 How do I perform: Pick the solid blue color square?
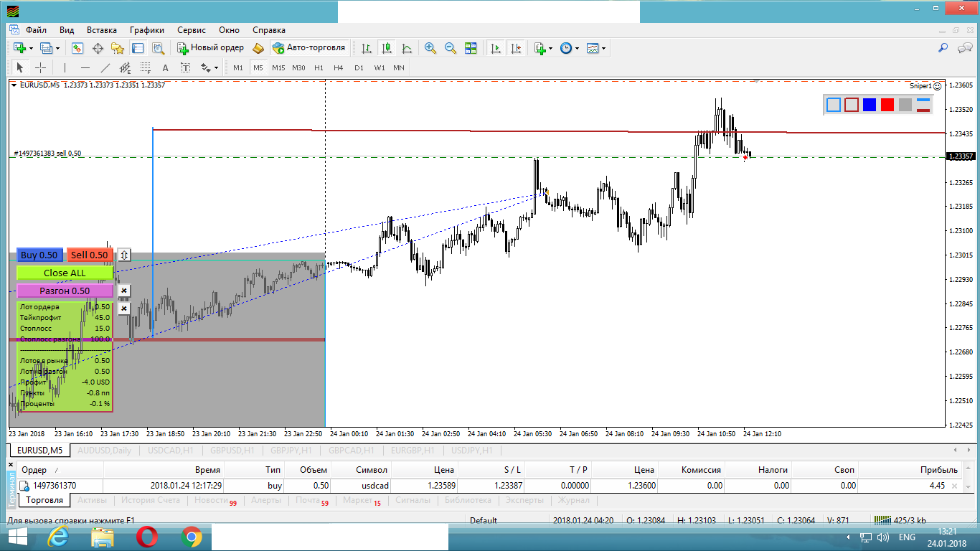click(870, 105)
